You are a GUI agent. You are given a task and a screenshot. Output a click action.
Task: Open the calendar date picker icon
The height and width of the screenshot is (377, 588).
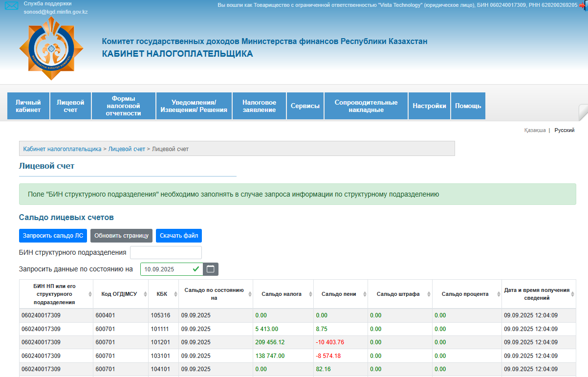click(211, 269)
